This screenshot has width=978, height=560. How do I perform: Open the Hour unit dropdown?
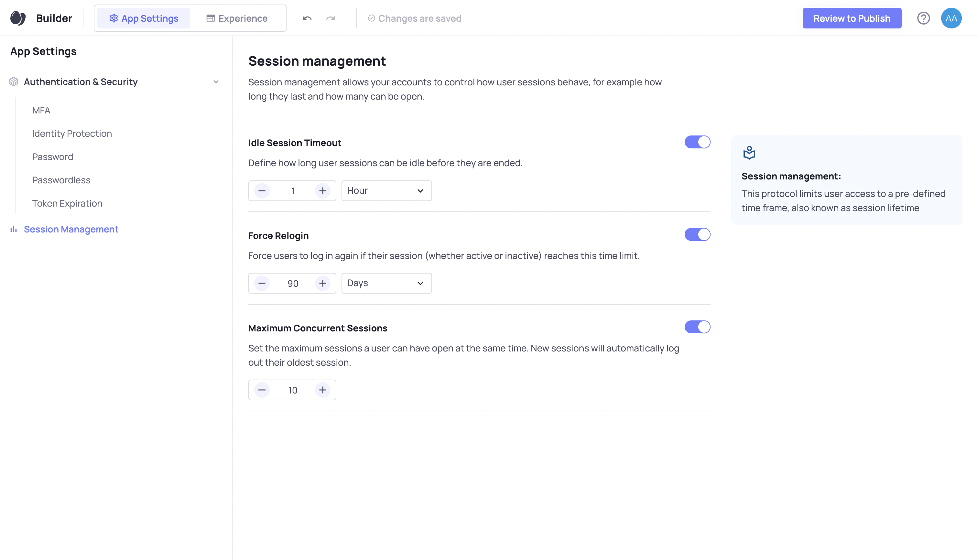pos(386,191)
